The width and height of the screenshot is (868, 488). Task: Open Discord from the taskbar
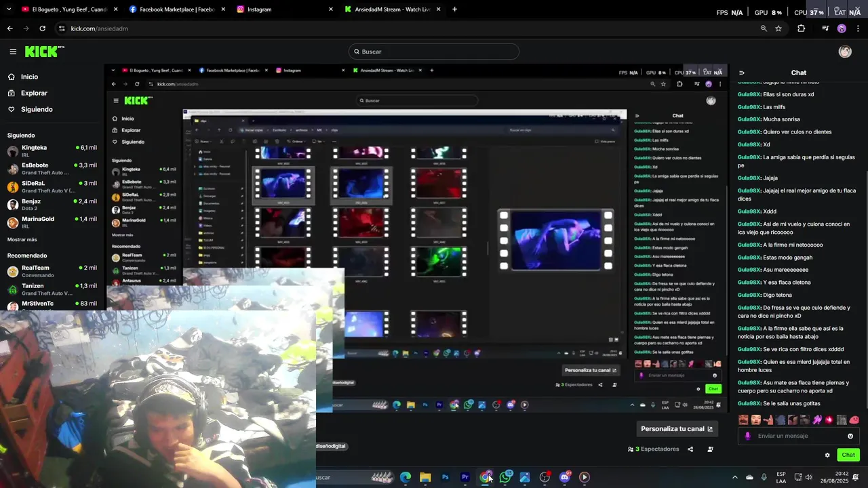pos(565,477)
